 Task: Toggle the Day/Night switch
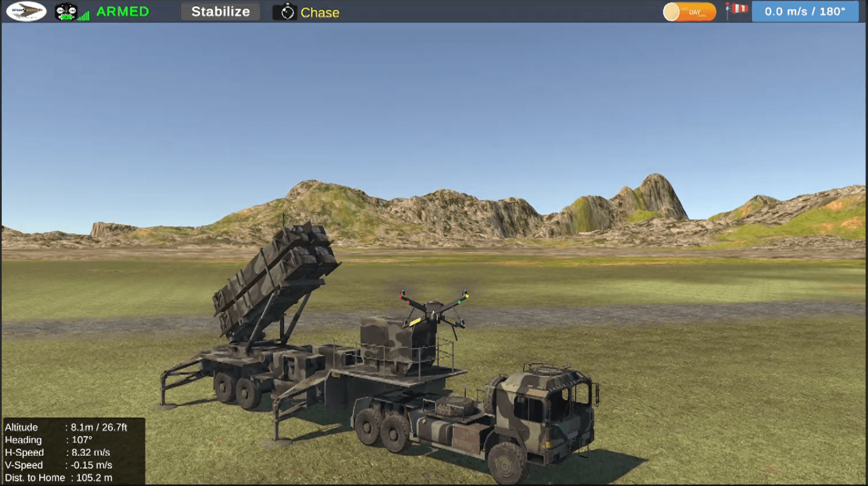tap(689, 12)
